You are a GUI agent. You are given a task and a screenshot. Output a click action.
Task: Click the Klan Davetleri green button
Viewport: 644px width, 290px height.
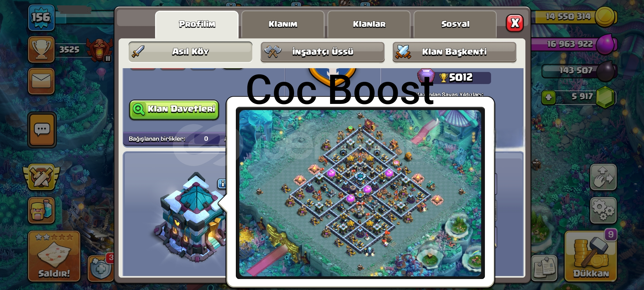coord(174,110)
